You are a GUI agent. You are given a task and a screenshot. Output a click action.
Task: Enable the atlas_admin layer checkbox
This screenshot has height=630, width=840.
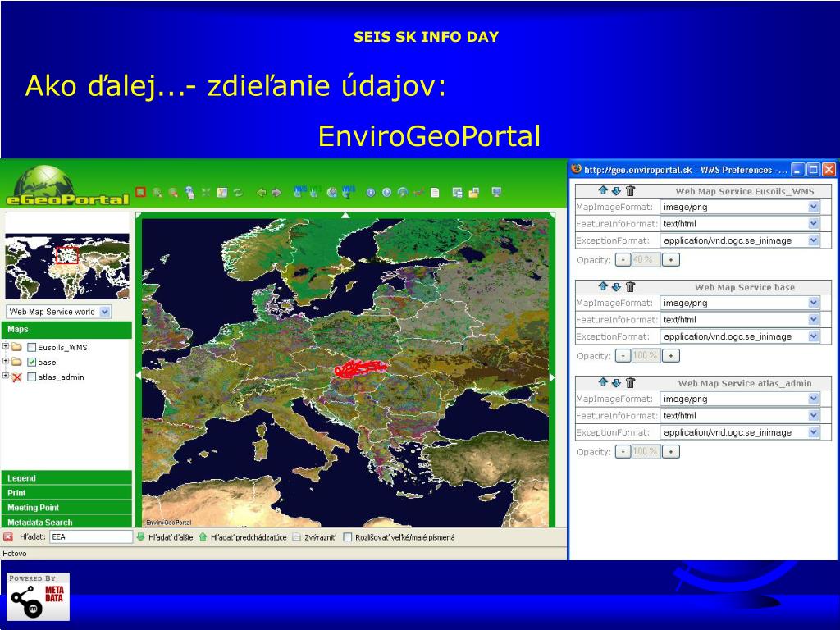32,377
